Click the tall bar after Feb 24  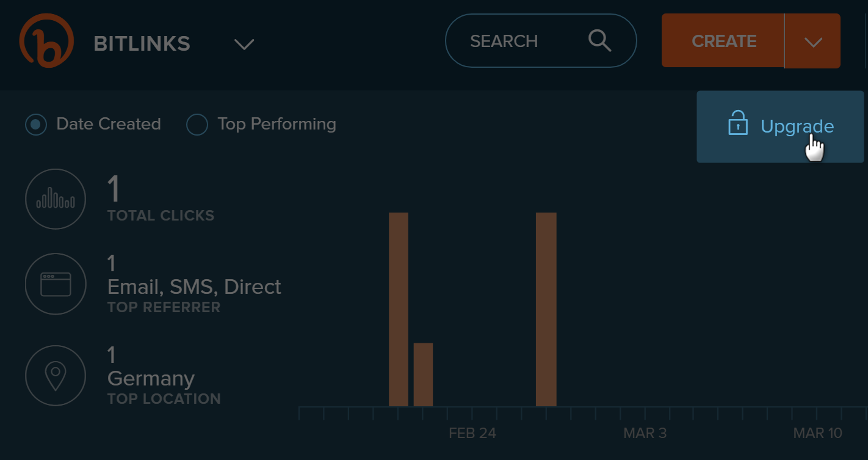click(x=546, y=310)
